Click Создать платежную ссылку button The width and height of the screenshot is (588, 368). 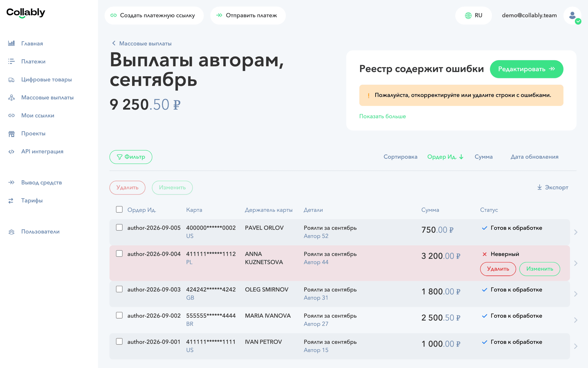click(x=154, y=15)
